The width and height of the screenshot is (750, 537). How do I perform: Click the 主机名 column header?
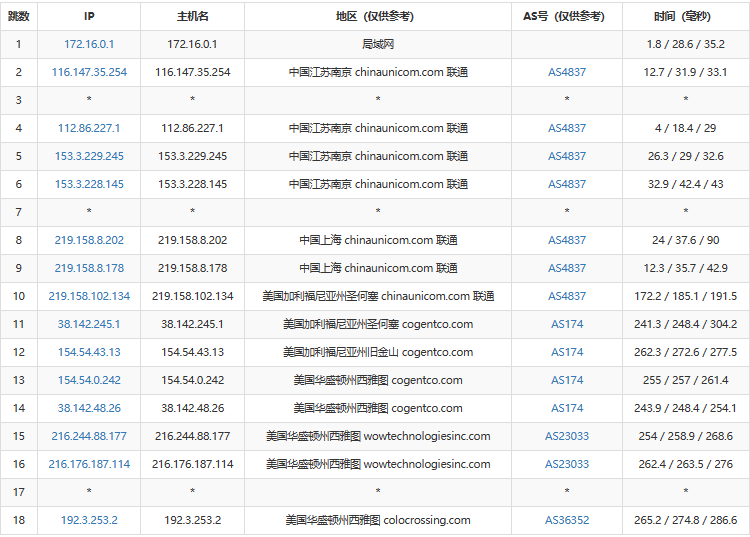[x=192, y=16]
